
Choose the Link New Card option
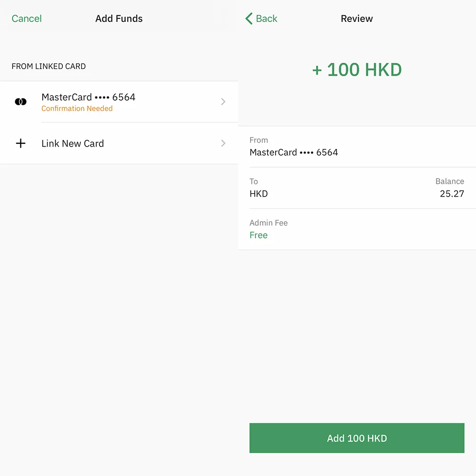pyautogui.click(x=119, y=143)
